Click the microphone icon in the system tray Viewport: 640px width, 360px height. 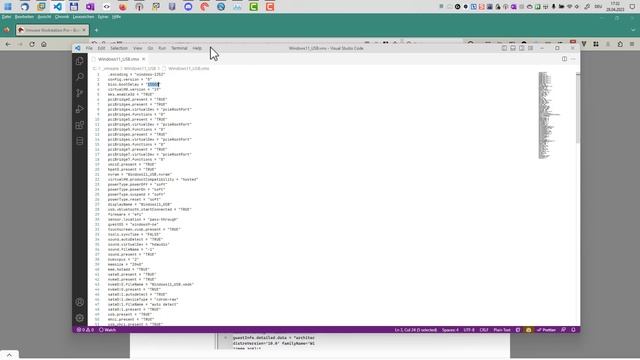coord(553,7)
